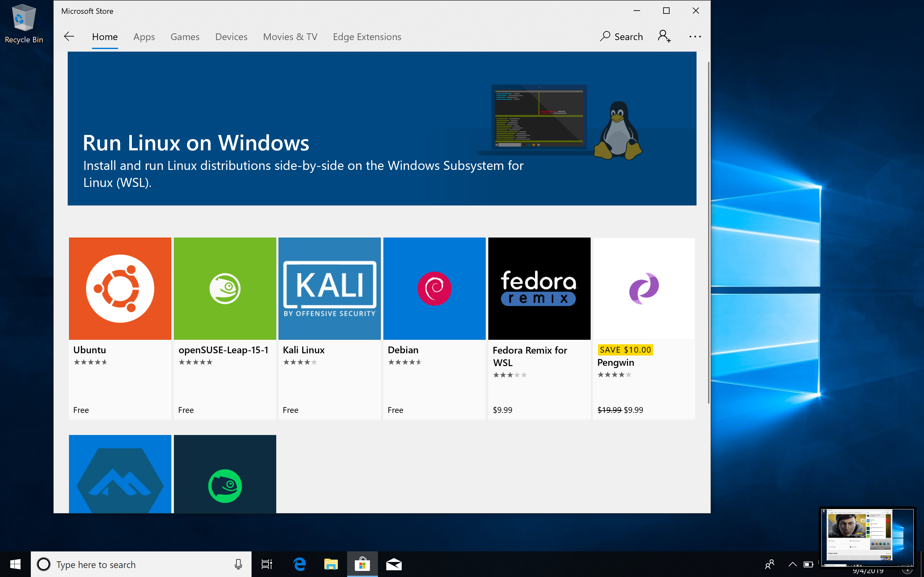
Task: Show hidden system tray icons chevron
Action: click(792, 564)
